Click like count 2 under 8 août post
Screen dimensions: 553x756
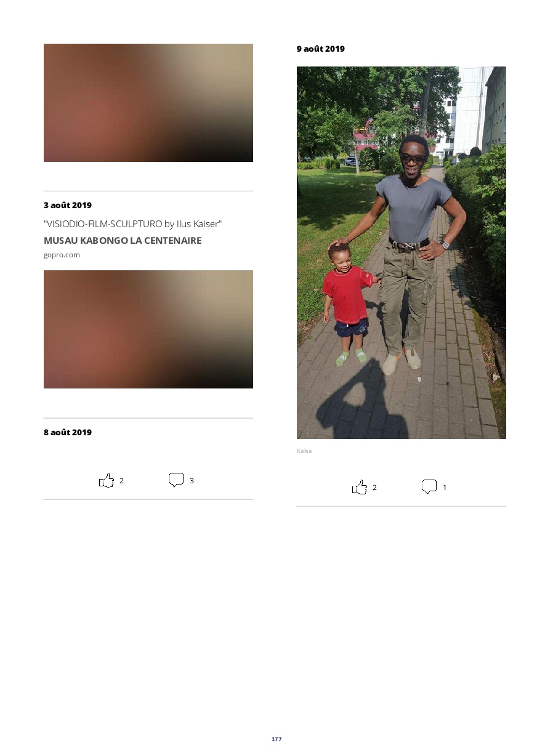121,481
